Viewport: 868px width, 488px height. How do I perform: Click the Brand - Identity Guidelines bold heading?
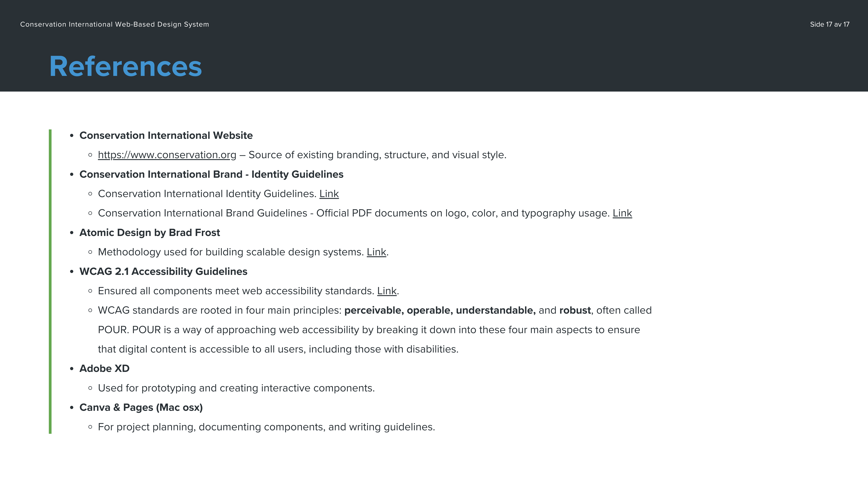click(x=211, y=175)
